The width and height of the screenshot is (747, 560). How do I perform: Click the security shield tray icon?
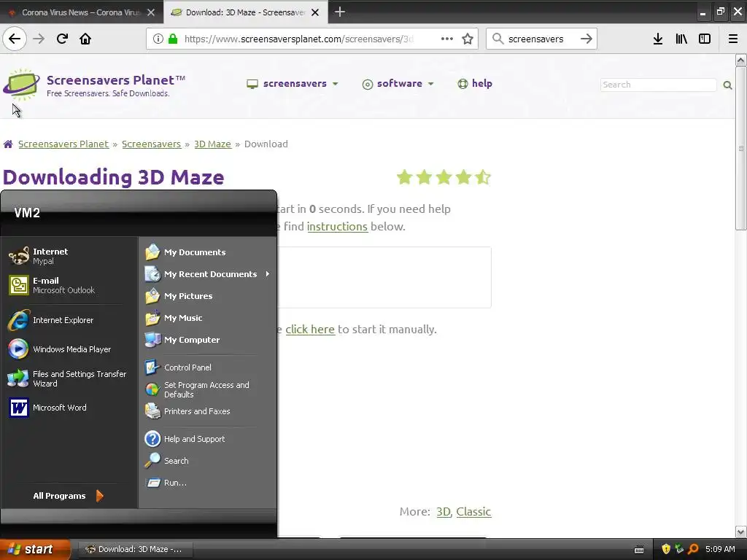coord(666,549)
